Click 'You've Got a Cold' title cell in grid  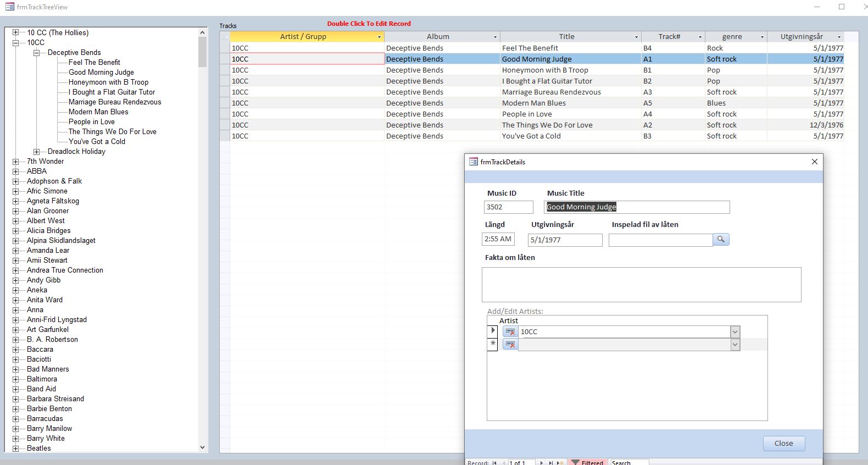click(x=570, y=136)
